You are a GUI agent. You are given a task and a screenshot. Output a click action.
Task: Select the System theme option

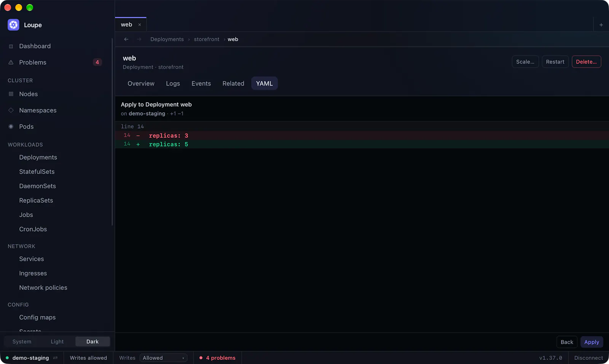pyautogui.click(x=22, y=342)
